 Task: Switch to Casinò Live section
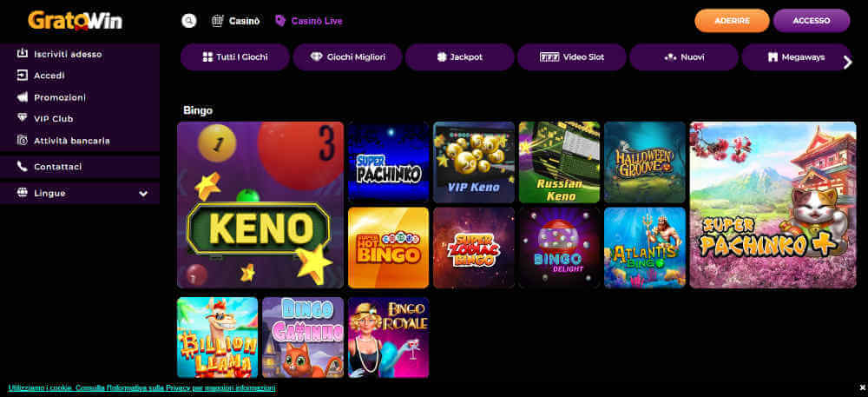point(308,21)
